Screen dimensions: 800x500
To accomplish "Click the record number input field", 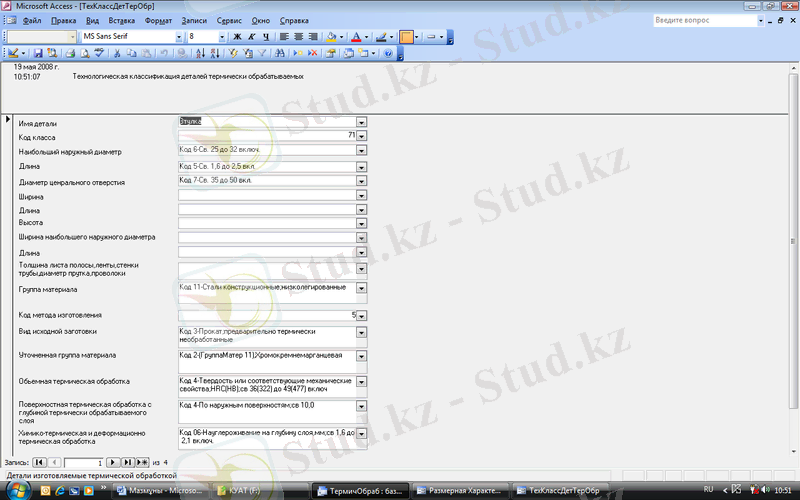I will (x=84, y=463).
